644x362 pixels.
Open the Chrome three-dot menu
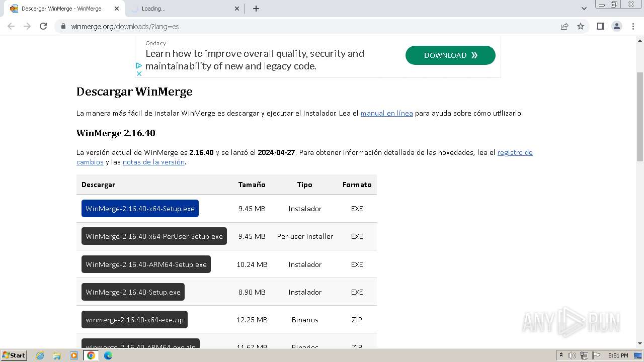coord(633,26)
